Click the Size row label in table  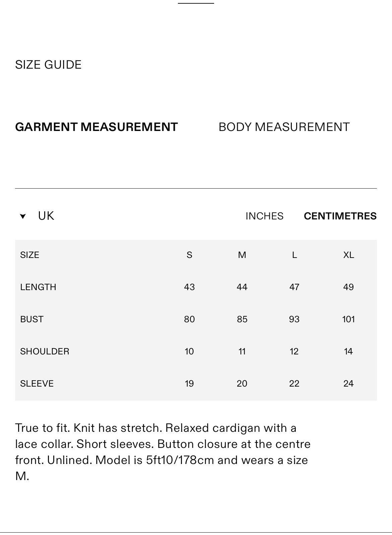tap(29, 255)
